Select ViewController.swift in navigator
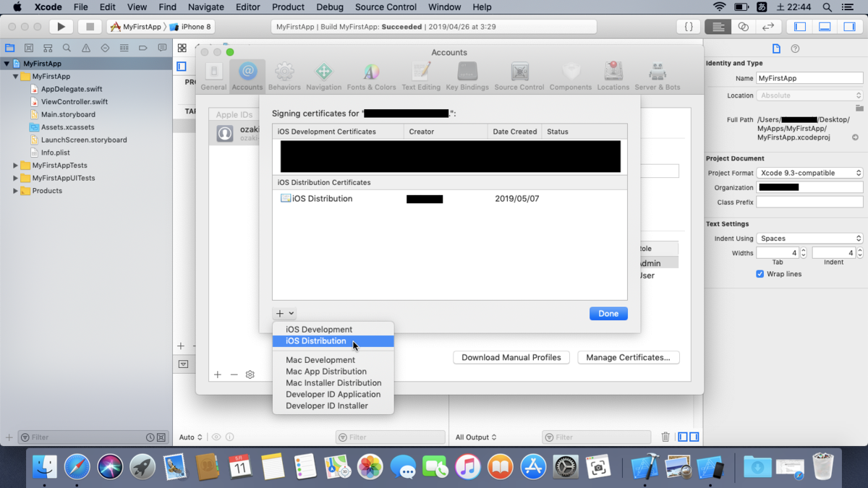This screenshot has width=868, height=488. (74, 102)
